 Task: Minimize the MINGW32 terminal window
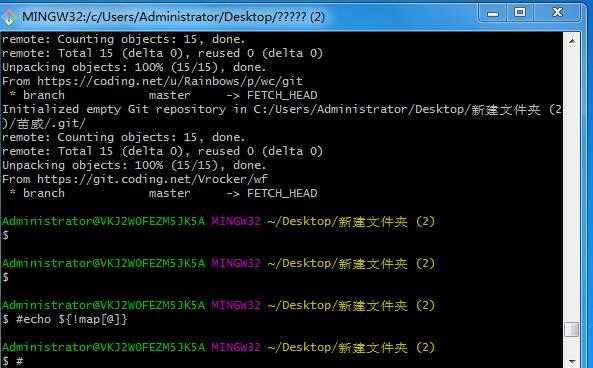pos(492,13)
